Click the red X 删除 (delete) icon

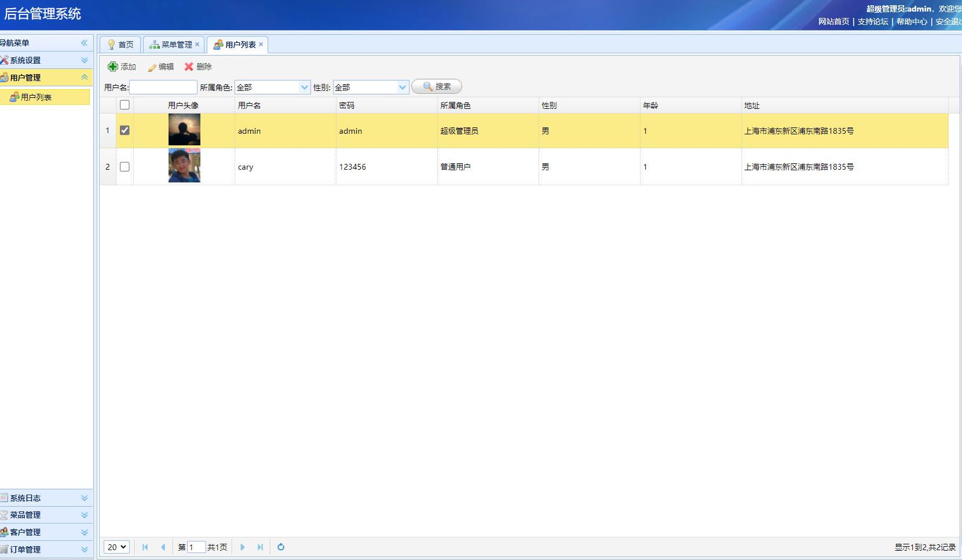(189, 67)
